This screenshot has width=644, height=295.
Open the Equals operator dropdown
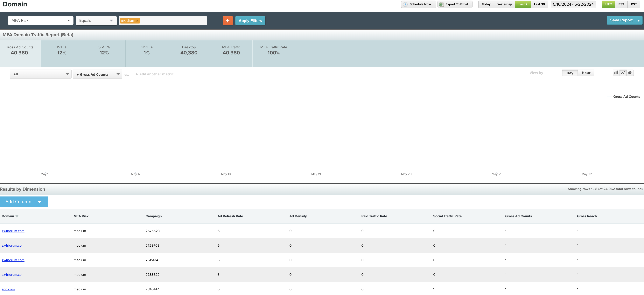pos(96,20)
